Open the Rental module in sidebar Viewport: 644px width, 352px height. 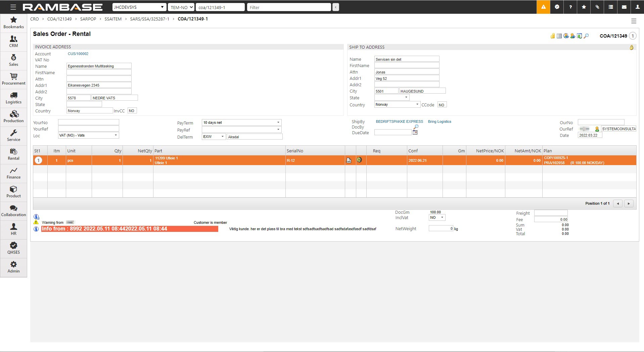(x=13, y=154)
